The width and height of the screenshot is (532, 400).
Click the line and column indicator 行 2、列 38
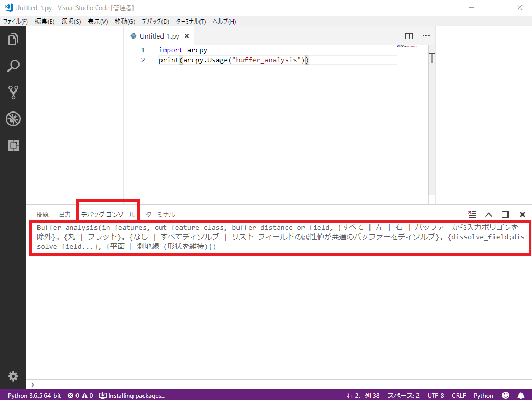tap(363, 396)
